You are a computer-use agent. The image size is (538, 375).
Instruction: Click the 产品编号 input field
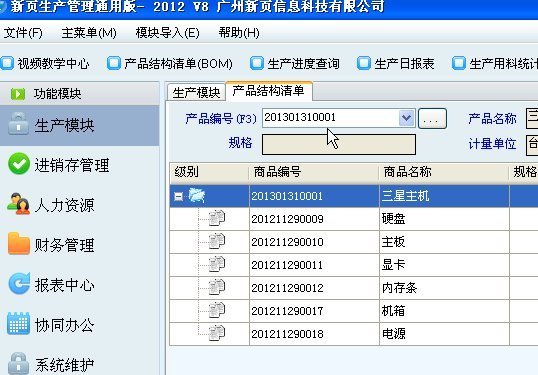coord(331,118)
